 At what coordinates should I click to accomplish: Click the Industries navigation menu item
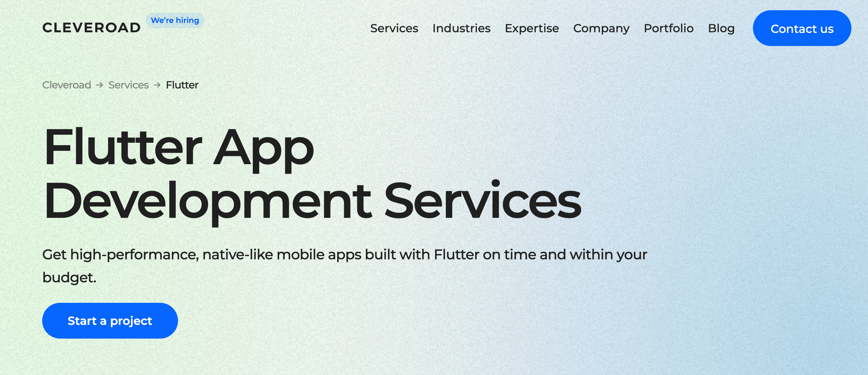coord(461,28)
